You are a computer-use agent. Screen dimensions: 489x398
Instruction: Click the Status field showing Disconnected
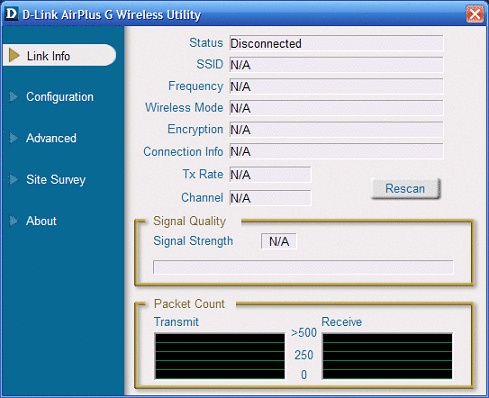(336, 43)
